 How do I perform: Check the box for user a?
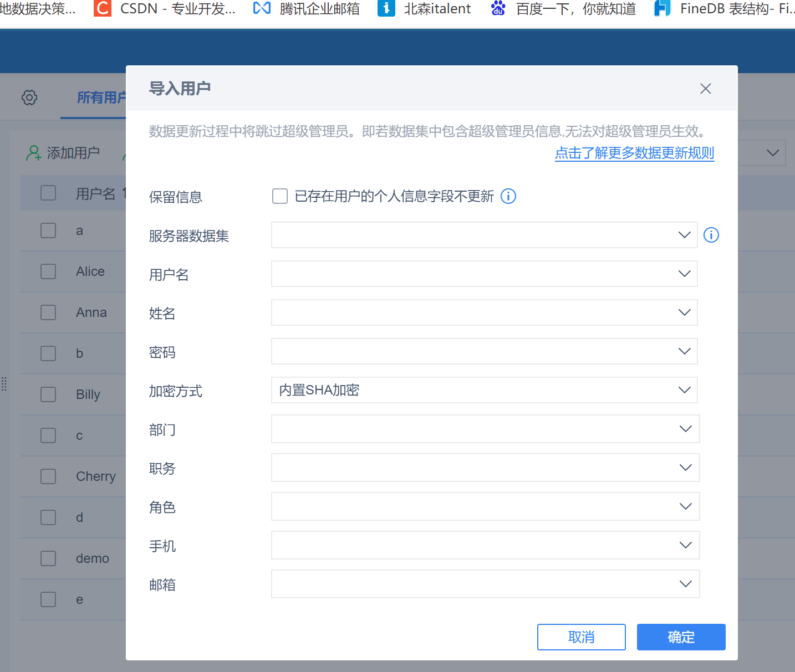click(48, 230)
